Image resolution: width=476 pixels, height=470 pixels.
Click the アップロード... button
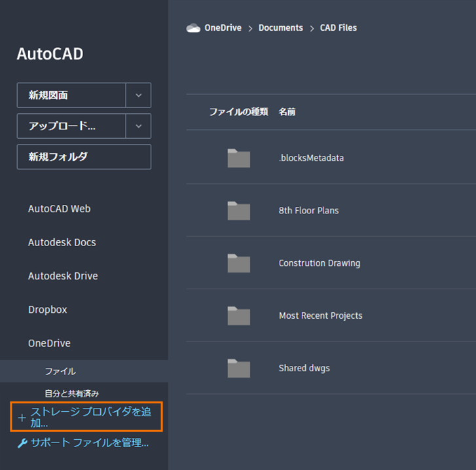point(71,126)
